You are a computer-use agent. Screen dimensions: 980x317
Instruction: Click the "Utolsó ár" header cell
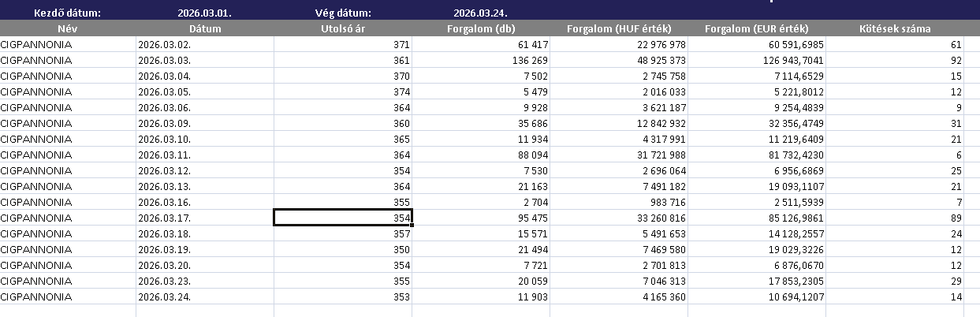[x=342, y=28]
